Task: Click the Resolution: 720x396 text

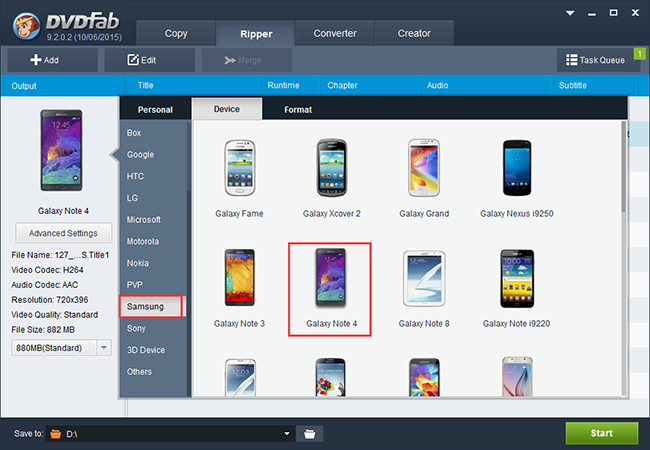Action: pos(50,300)
